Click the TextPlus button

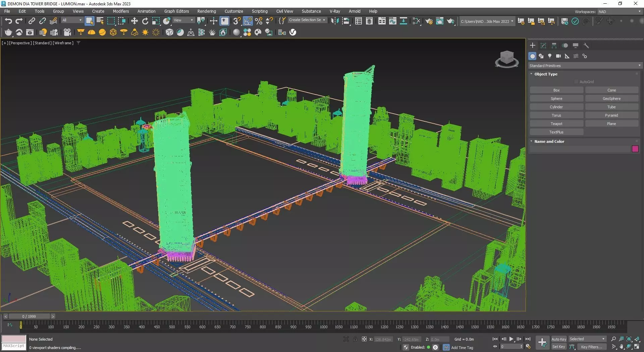[556, 132]
